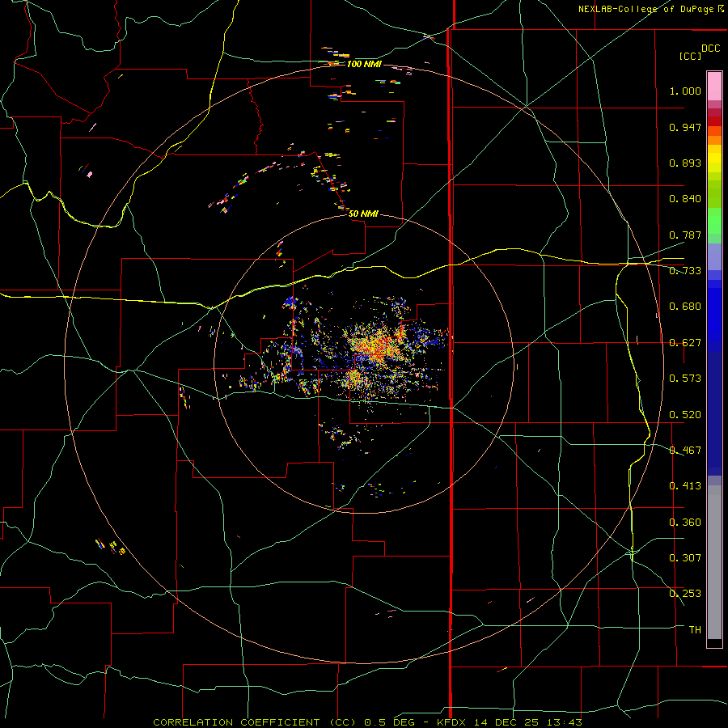Image resolution: width=728 pixels, height=728 pixels.
Task: Click the 0.840 legend value
Action: coord(685,199)
